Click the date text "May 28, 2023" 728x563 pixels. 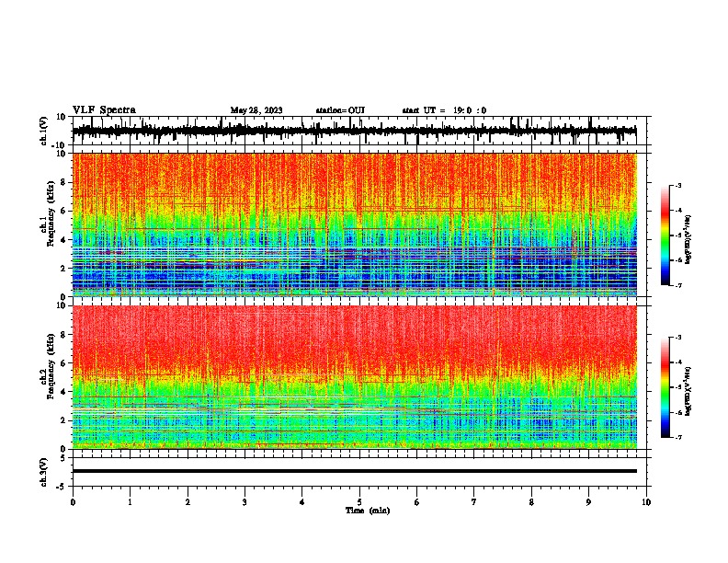[x=256, y=110]
